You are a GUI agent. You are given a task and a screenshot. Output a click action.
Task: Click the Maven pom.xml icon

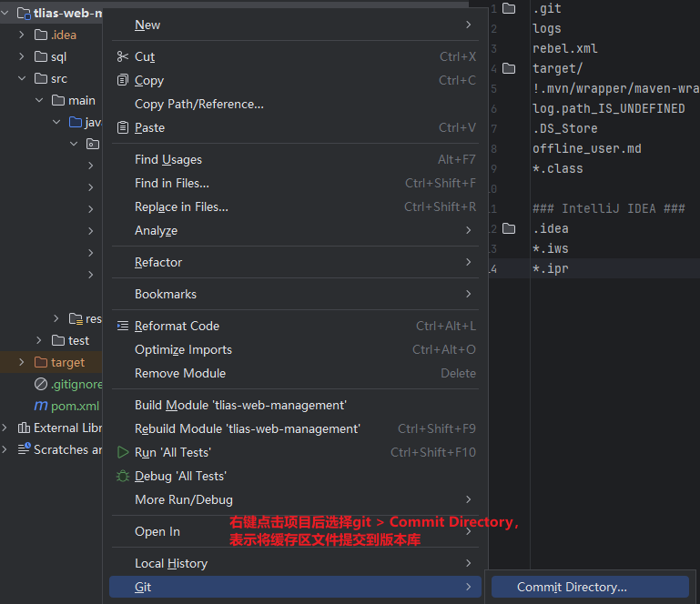pos(41,406)
